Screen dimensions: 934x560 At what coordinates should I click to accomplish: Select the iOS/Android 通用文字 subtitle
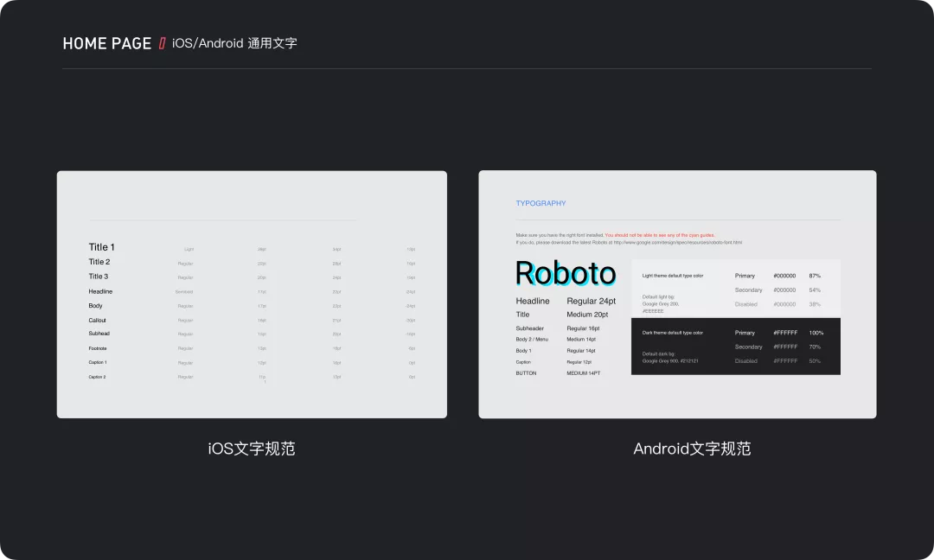click(x=234, y=42)
